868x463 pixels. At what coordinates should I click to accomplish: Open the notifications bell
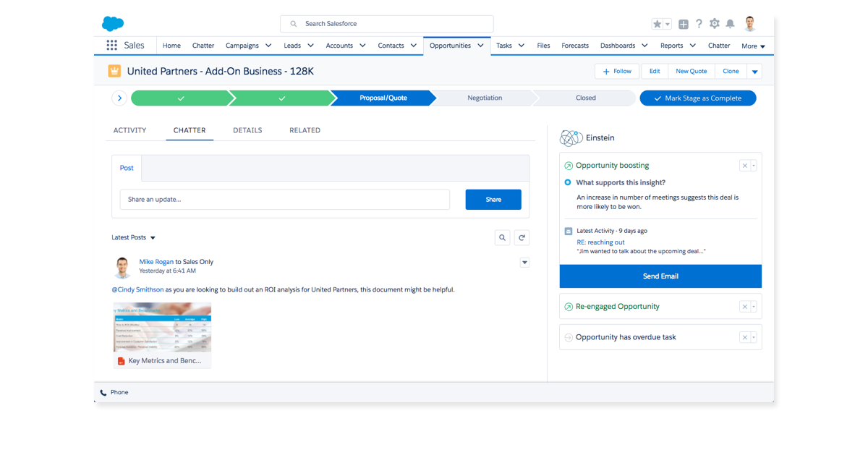click(x=731, y=24)
